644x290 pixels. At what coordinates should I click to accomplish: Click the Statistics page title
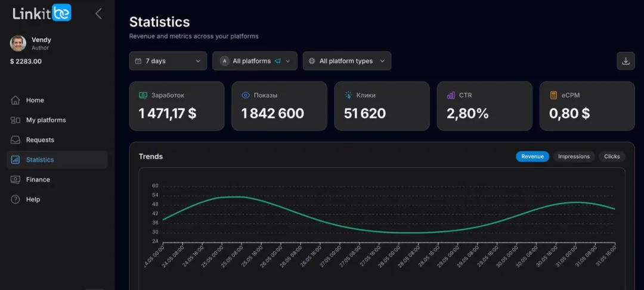(x=159, y=22)
